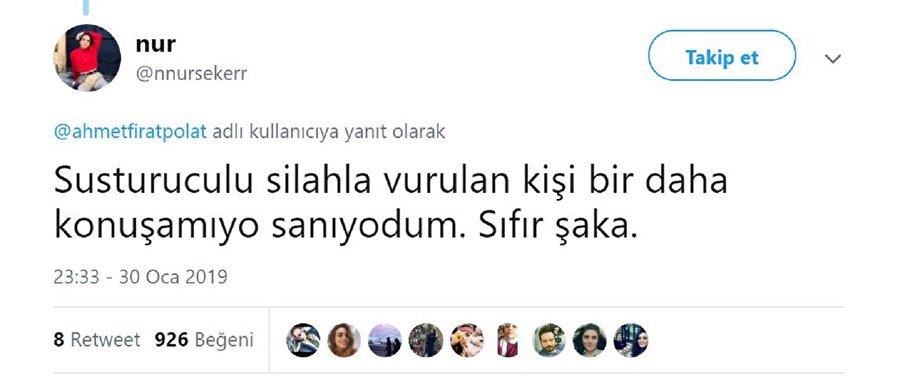
Task: Open eighth liker avatar, curly dark-haired woman
Action: point(589,340)
